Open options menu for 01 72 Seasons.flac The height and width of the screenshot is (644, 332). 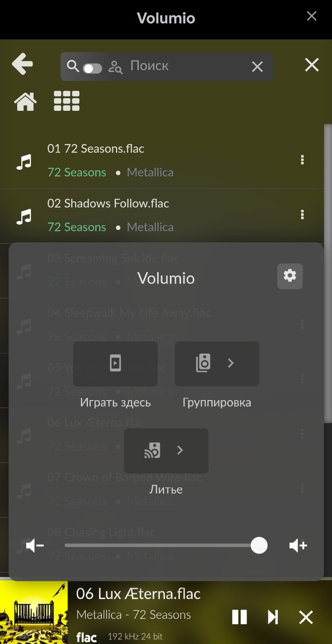coord(302,160)
